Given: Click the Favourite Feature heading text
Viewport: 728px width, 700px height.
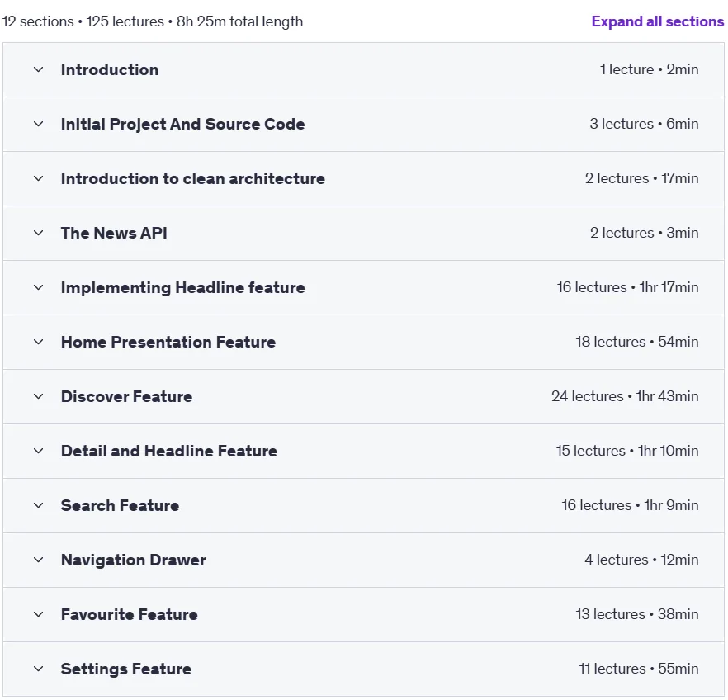Looking at the screenshot, I should pyautogui.click(x=129, y=614).
